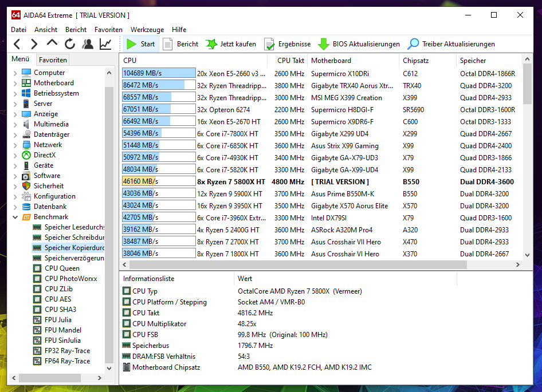Click the 46160 MB/s highlighted result bar
This screenshot has height=392, width=542.
[159, 181]
